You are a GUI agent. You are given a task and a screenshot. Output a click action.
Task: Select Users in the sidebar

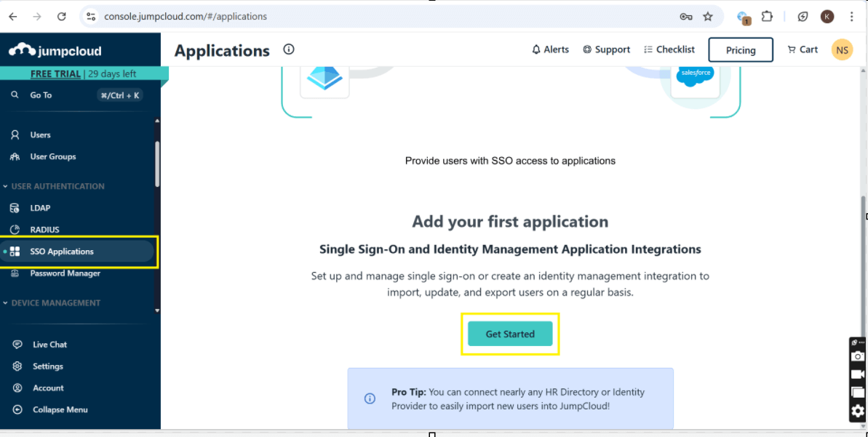tap(42, 135)
